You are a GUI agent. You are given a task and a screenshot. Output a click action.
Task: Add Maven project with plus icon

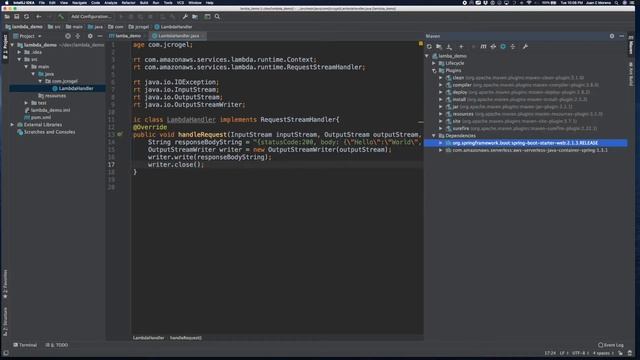(461, 47)
